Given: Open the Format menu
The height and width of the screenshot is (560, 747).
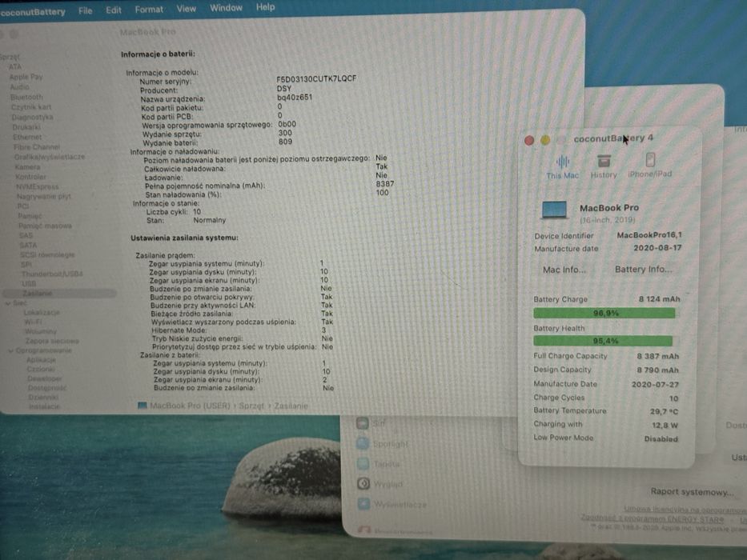Looking at the screenshot, I should point(149,10).
